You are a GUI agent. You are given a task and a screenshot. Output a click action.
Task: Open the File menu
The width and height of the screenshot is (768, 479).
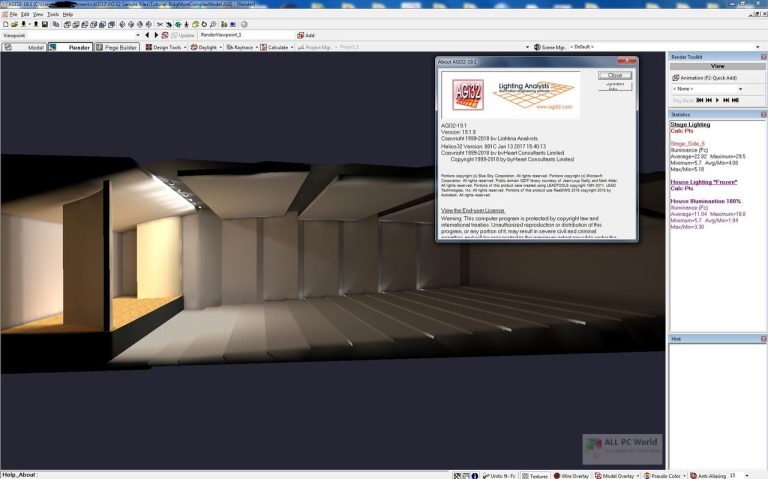pyautogui.click(x=13, y=14)
